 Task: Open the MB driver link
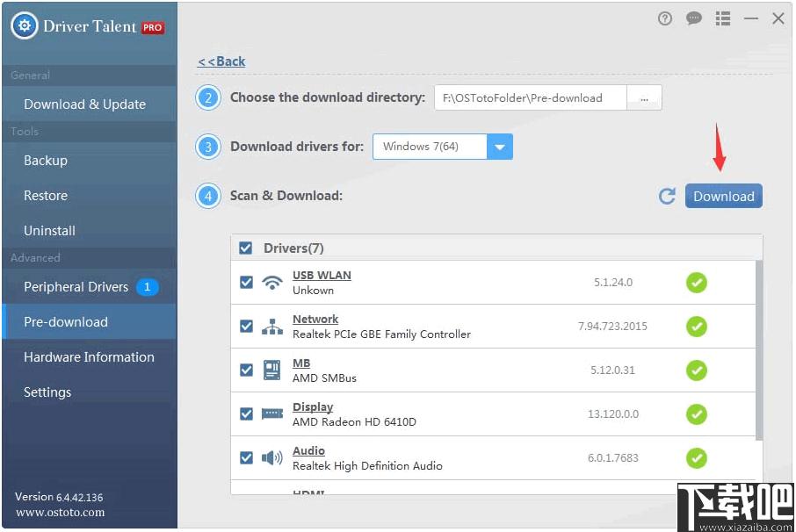[x=301, y=363]
